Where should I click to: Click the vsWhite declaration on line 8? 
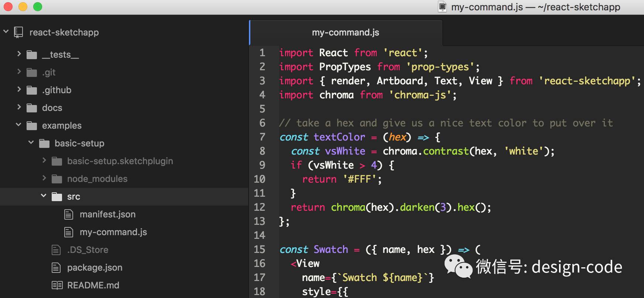[345, 151]
